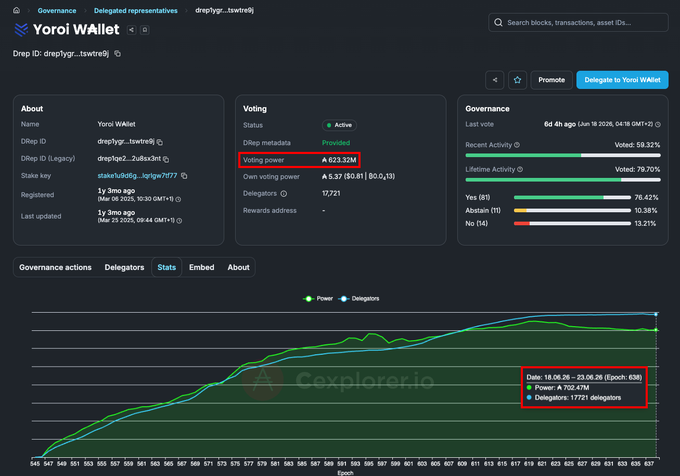680x476 pixels.
Task: Click help icon next to Lifetime Activity
Action: coord(520,170)
